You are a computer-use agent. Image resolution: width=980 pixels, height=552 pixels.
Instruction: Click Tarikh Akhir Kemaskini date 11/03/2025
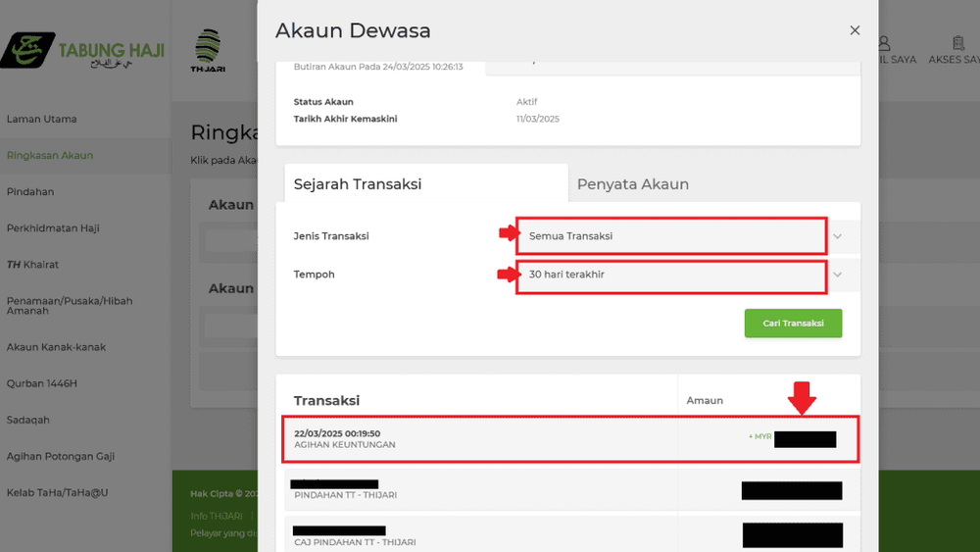(537, 119)
